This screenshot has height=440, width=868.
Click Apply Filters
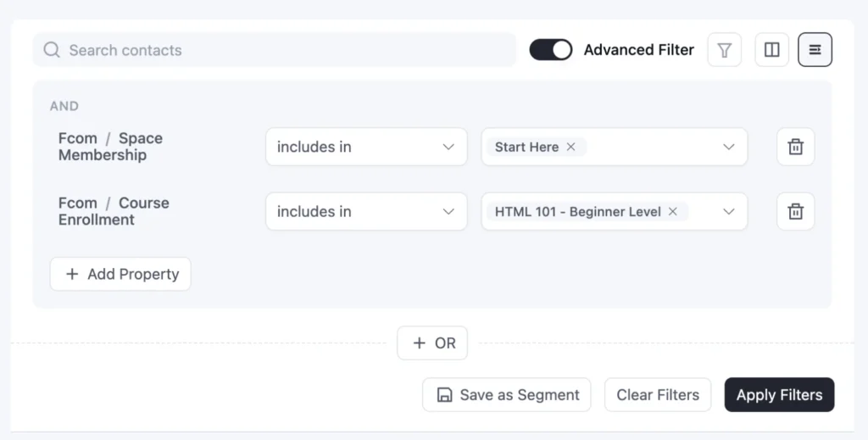click(779, 394)
